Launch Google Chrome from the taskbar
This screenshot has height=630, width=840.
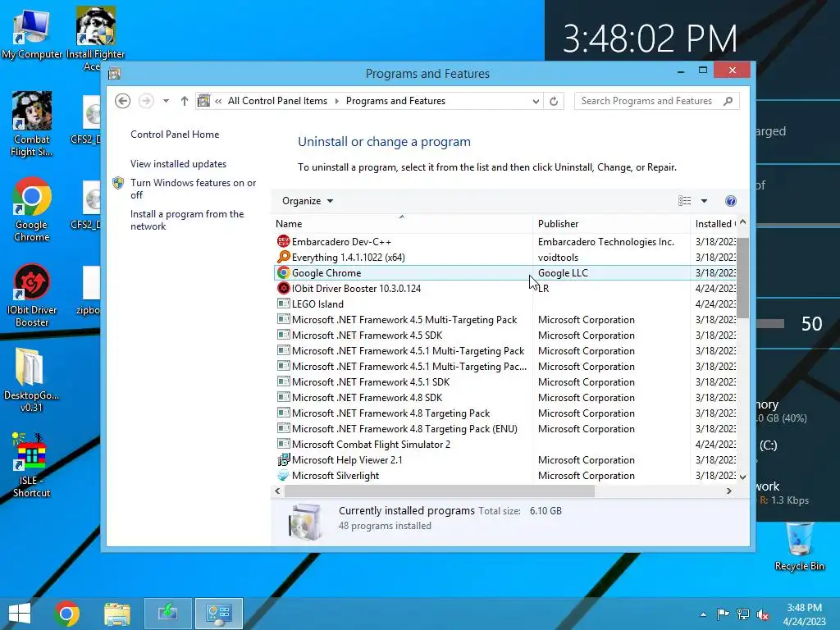pyautogui.click(x=67, y=614)
